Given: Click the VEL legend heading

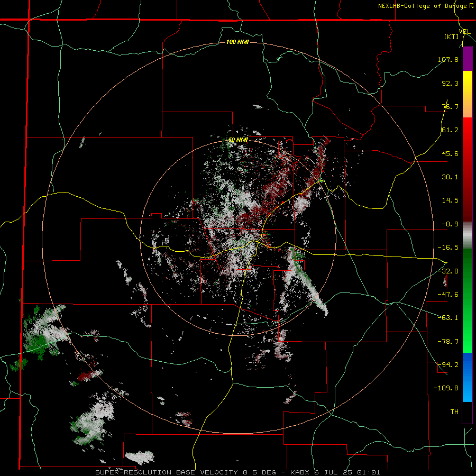Looking at the screenshot, I should (x=464, y=32).
